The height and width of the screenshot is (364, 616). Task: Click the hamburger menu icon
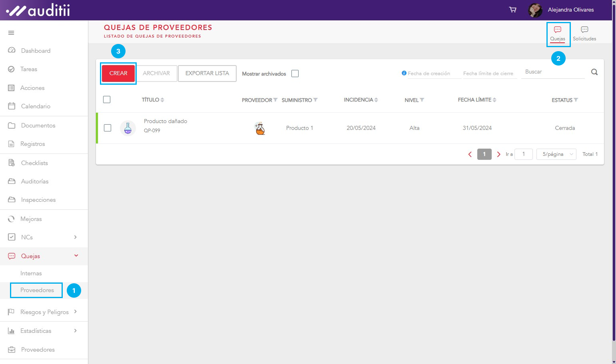point(11,33)
